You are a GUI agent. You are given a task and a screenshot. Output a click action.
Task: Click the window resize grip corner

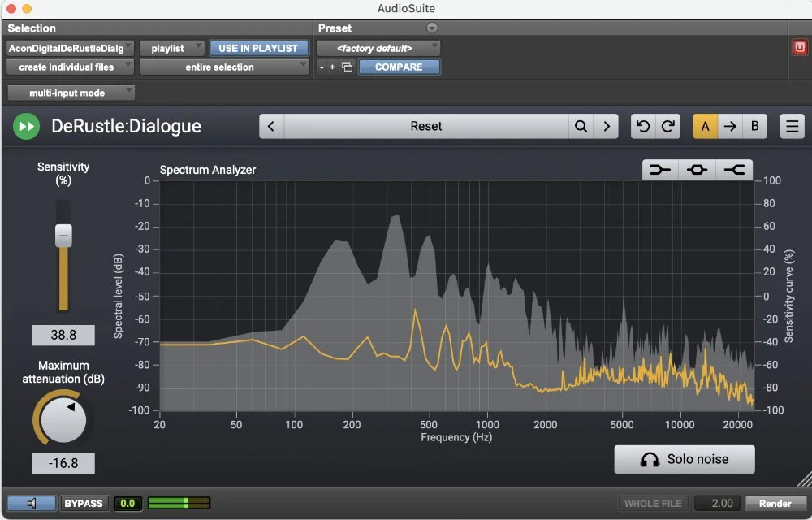(x=804, y=479)
